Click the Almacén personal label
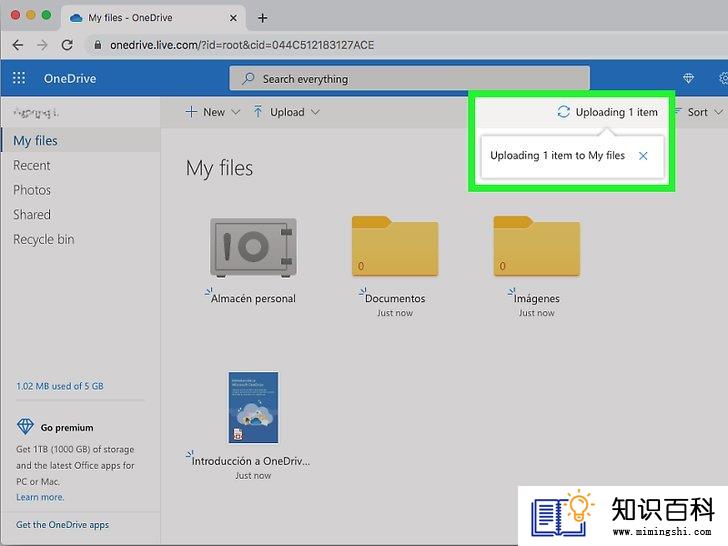This screenshot has width=728, height=546. tap(253, 299)
